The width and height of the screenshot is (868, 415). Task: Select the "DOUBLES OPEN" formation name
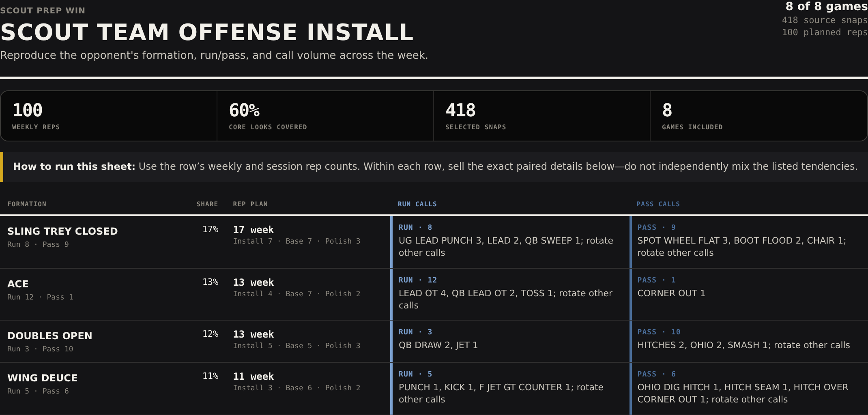[50, 336]
